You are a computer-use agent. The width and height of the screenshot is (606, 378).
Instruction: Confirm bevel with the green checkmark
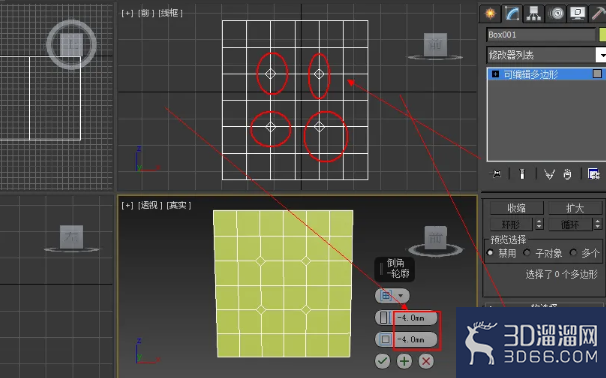382,361
